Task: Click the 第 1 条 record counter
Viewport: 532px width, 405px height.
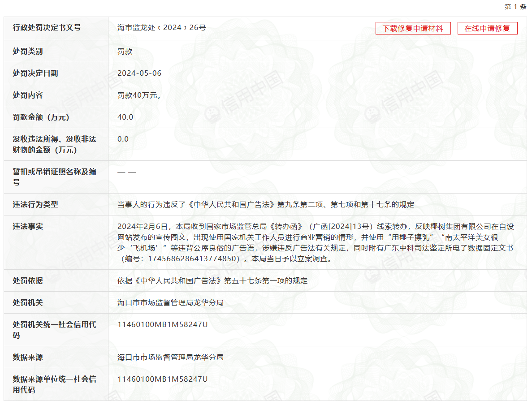Action: [x=515, y=7]
